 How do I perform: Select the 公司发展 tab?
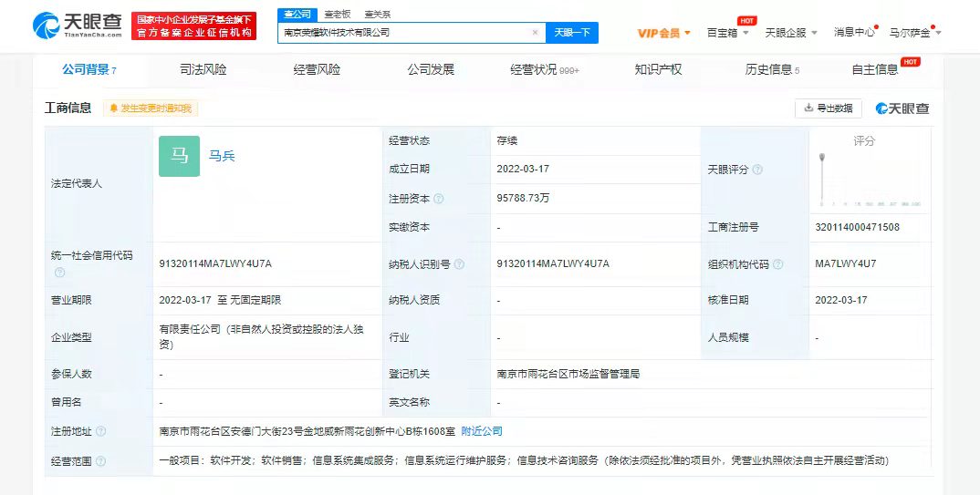(431, 70)
